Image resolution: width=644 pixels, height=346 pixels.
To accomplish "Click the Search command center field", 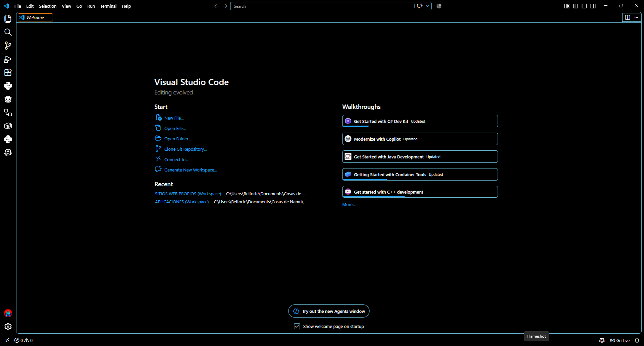I will tap(322, 6).
